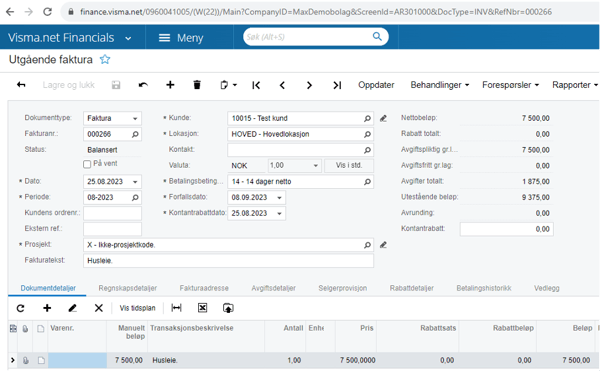
Task: Select the Varenr. cell in Husleie row
Action: 77,360
